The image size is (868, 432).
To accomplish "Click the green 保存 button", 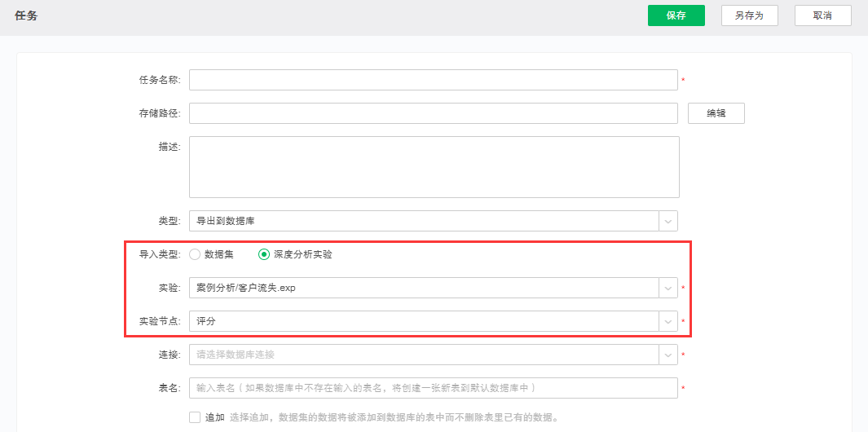I will click(676, 15).
